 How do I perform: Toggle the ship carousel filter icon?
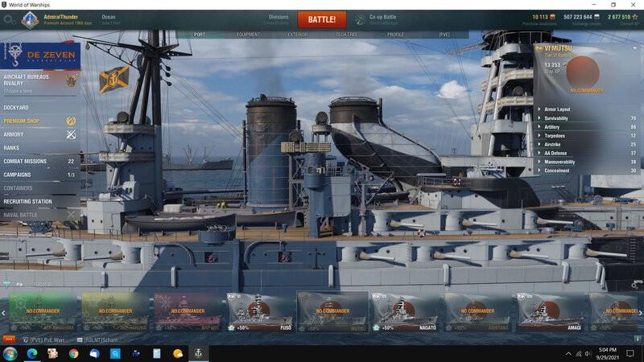click(7, 284)
